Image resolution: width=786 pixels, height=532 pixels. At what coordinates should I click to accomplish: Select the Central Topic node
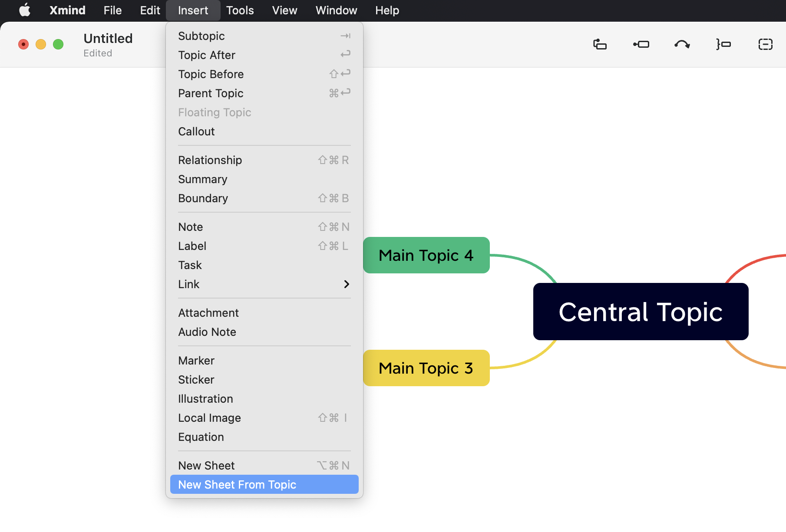641,312
